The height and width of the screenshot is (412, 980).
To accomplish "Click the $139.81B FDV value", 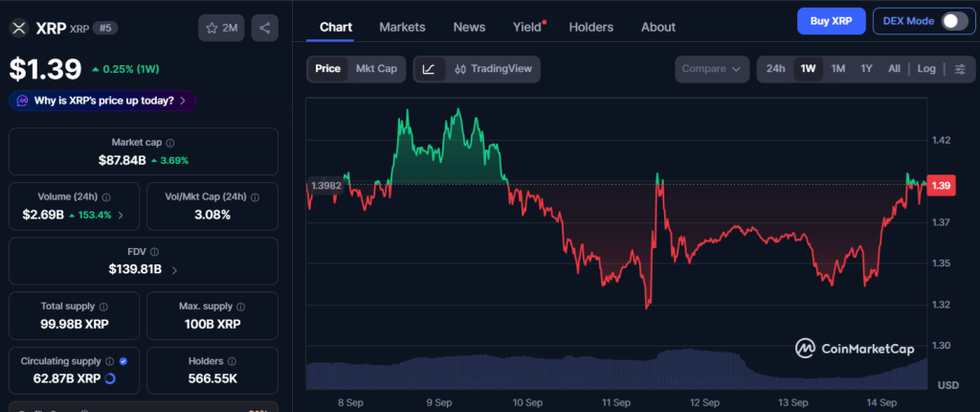I will (135, 269).
